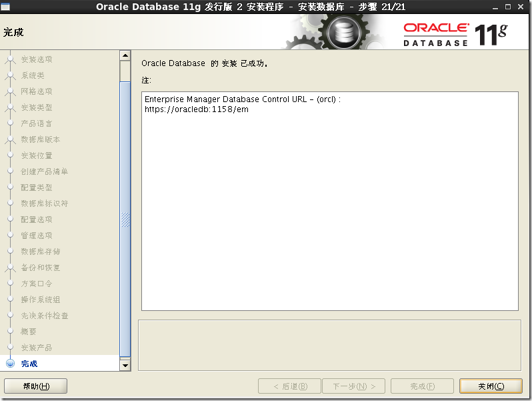Close the window with title bar X
The width and height of the screenshot is (532, 401).
coord(521,7)
